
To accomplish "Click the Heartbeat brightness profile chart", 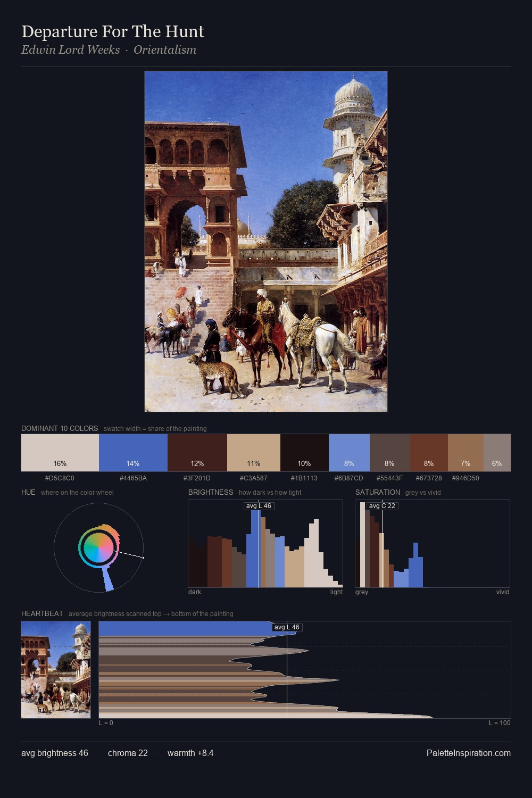I will pyautogui.click(x=305, y=670).
